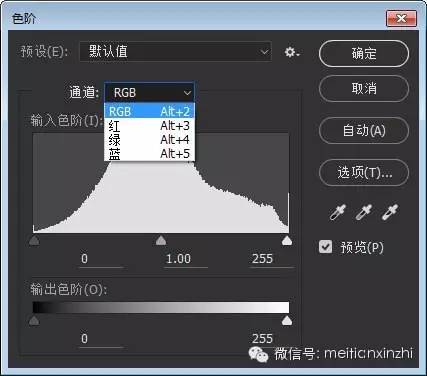Viewport: 427px width, 376px height.
Task: Choose RGB Alt+2 channel option
Action: coord(149,111)
